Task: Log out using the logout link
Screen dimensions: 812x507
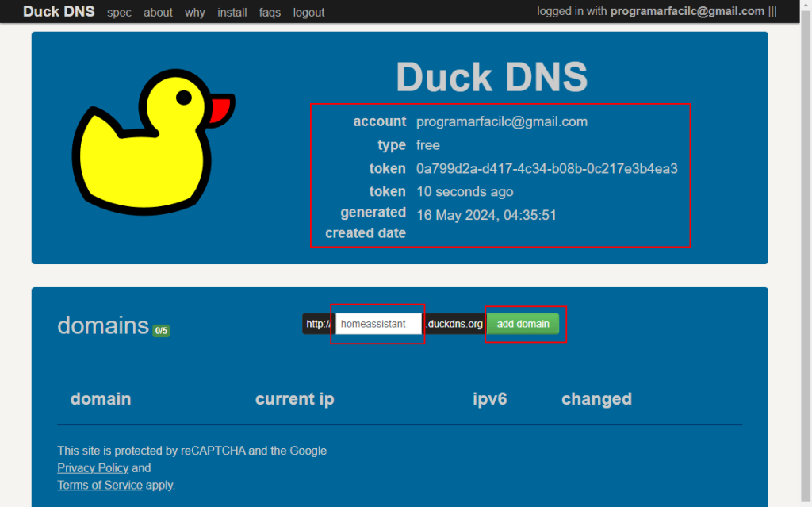Action: pos(308,13)
